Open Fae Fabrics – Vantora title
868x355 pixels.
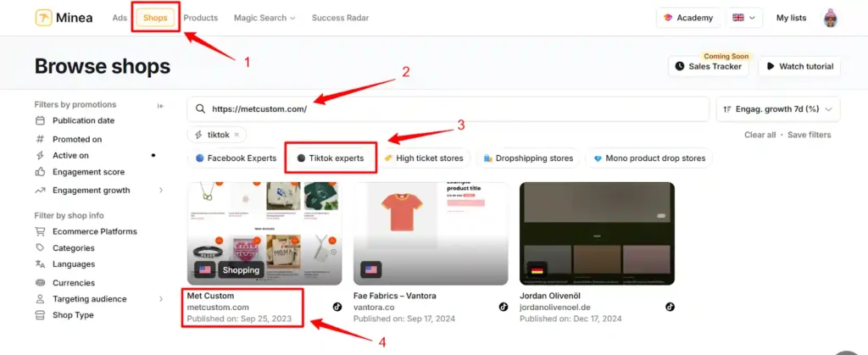point(395,296)
